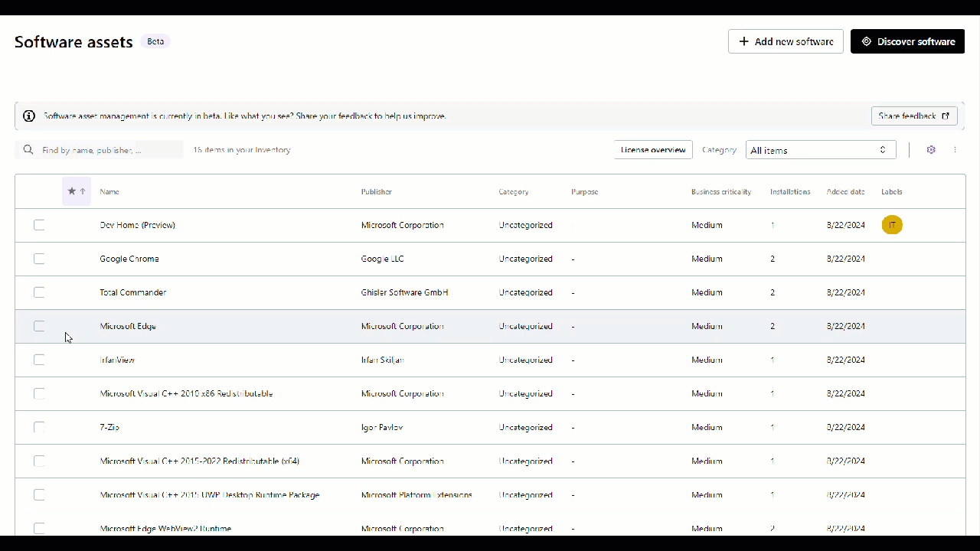Click the Labels column header
Image resolution: width=980 pixels, height=551 pixels.
pos(892,192)
